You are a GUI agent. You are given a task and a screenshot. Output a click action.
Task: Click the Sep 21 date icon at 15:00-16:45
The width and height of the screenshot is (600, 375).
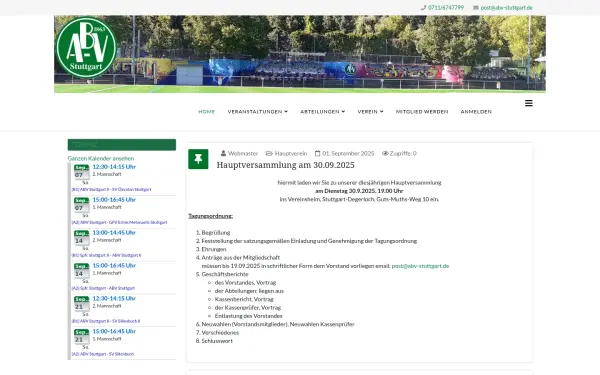[x=82, y=336]
